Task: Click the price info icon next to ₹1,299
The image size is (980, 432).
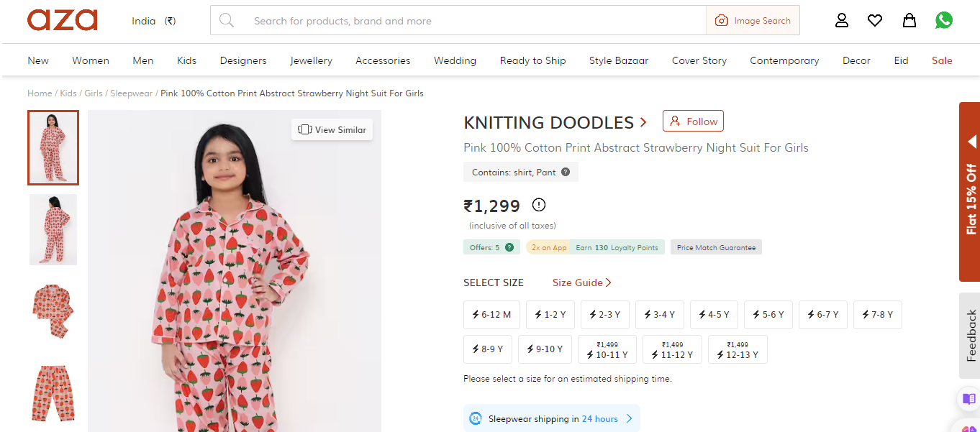Action: tap(538, 205)
